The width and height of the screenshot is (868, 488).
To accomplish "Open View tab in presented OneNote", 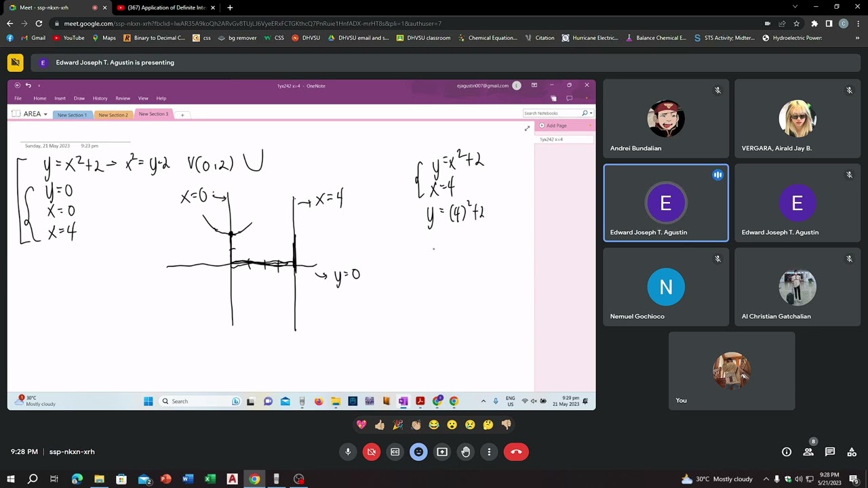I will (x=143, y=98).
